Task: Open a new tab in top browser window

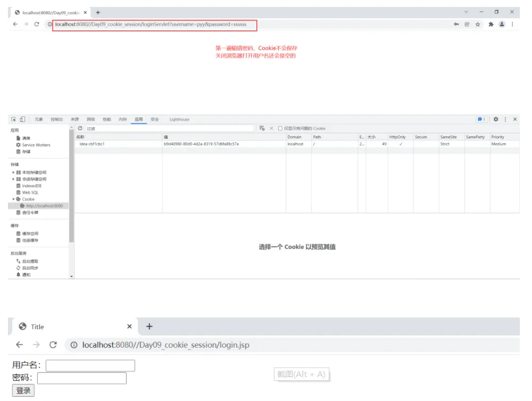Action: [98, 13]
